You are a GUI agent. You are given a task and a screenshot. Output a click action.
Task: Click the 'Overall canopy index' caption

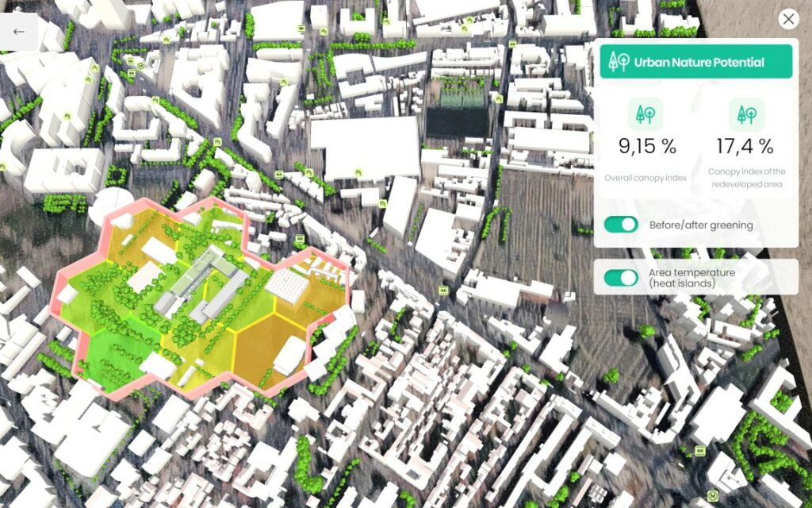(x=645, y=178)
